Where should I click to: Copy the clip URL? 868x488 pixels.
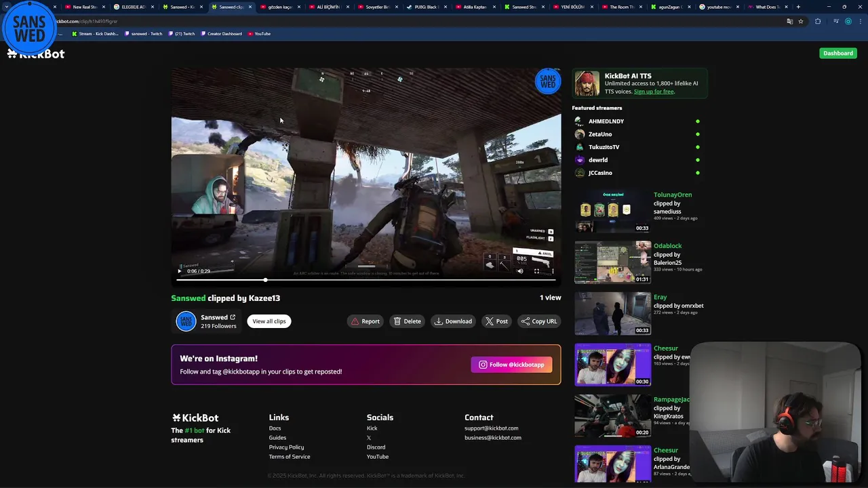click(539, 321)
